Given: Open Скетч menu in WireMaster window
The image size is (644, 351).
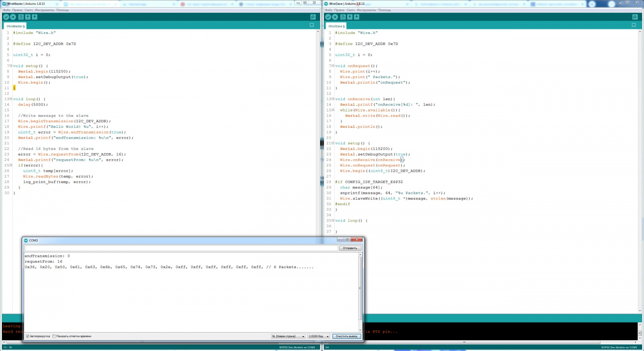Looking at the screenshot, I should (29, 10).
